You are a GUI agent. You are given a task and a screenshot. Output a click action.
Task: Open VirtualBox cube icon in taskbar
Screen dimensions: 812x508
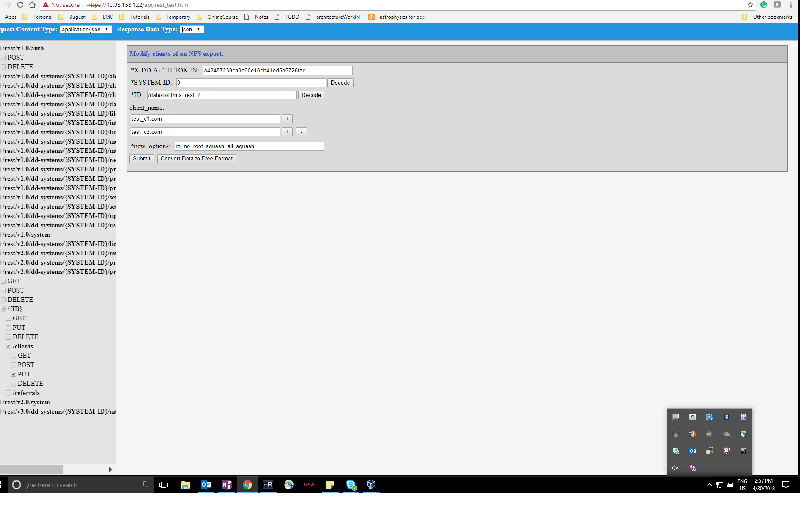pyautogui.click(x=371, y=485)
